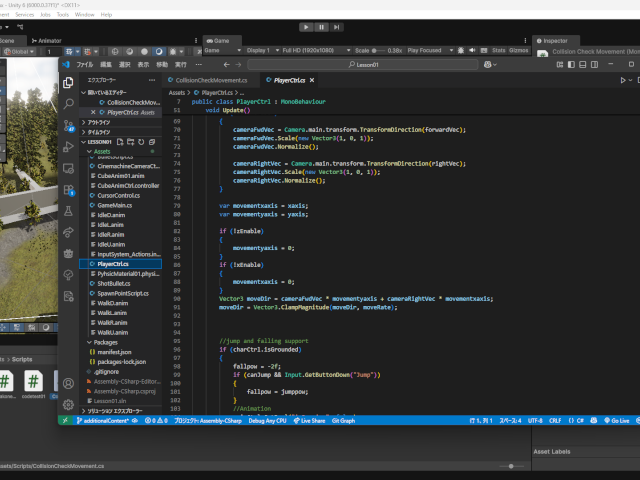
Task: Toggle the primary side bar visibility
Action: (x=571, y=64)
